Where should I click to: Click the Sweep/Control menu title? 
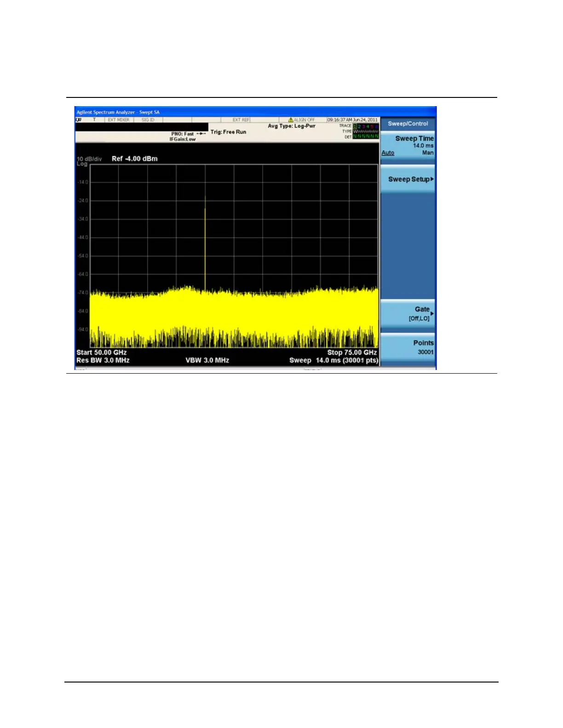408,124
